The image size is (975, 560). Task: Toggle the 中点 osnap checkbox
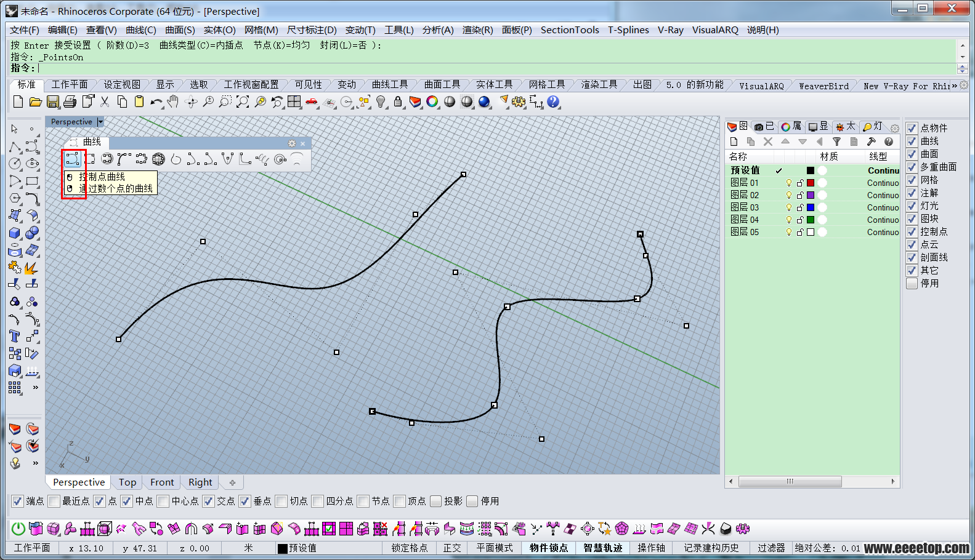click(127, 501)
